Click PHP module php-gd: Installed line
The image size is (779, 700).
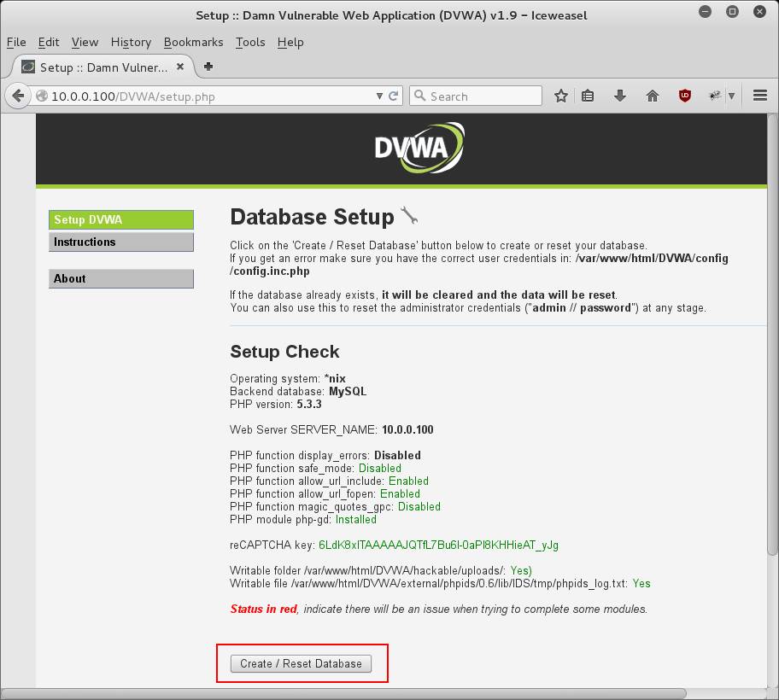click(303, 519)
